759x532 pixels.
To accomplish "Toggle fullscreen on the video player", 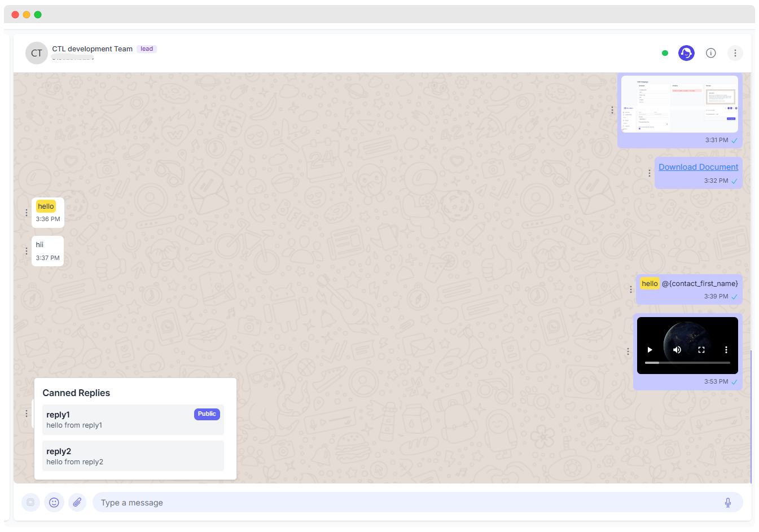I will [x=701, y=350].
